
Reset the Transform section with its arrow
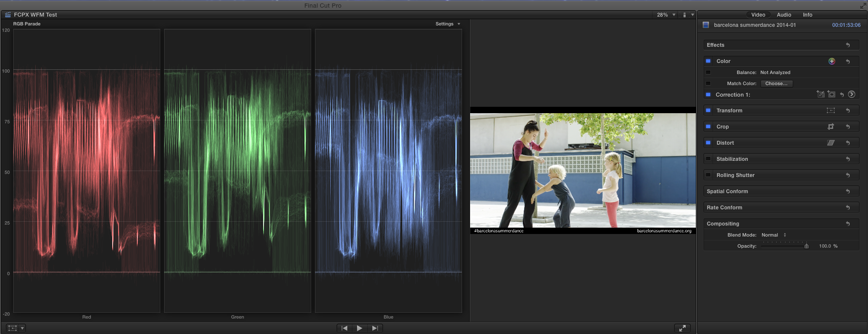[848, 111]
